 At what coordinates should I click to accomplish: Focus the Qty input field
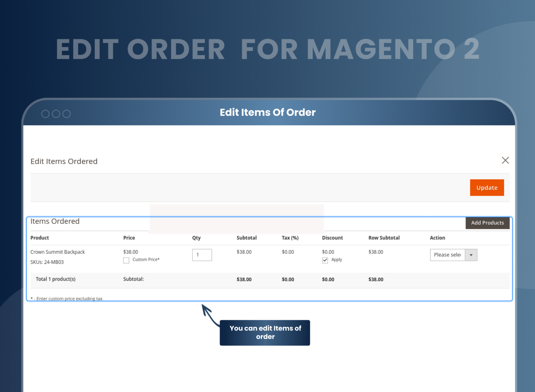coord(202,255)
